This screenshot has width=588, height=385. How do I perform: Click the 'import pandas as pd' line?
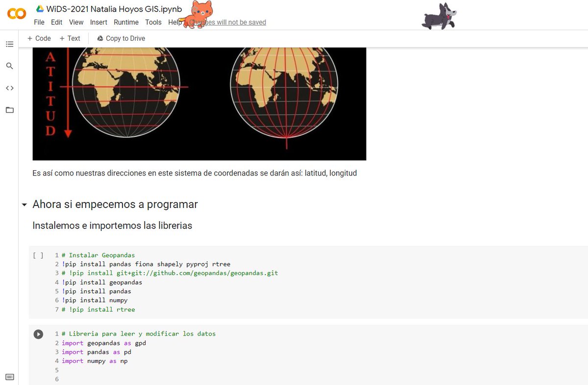click(x=97, y=352)
